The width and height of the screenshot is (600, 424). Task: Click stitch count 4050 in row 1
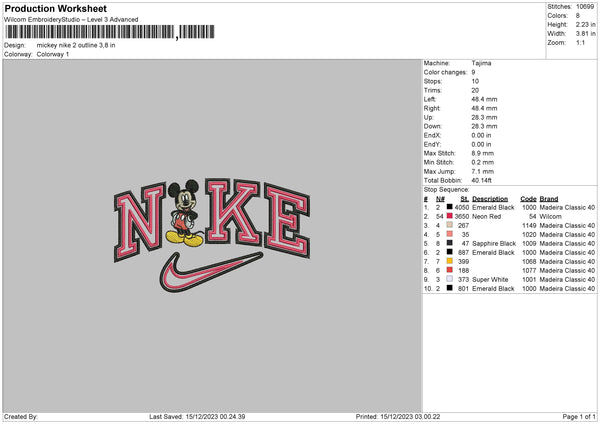[x=461, y=207]
